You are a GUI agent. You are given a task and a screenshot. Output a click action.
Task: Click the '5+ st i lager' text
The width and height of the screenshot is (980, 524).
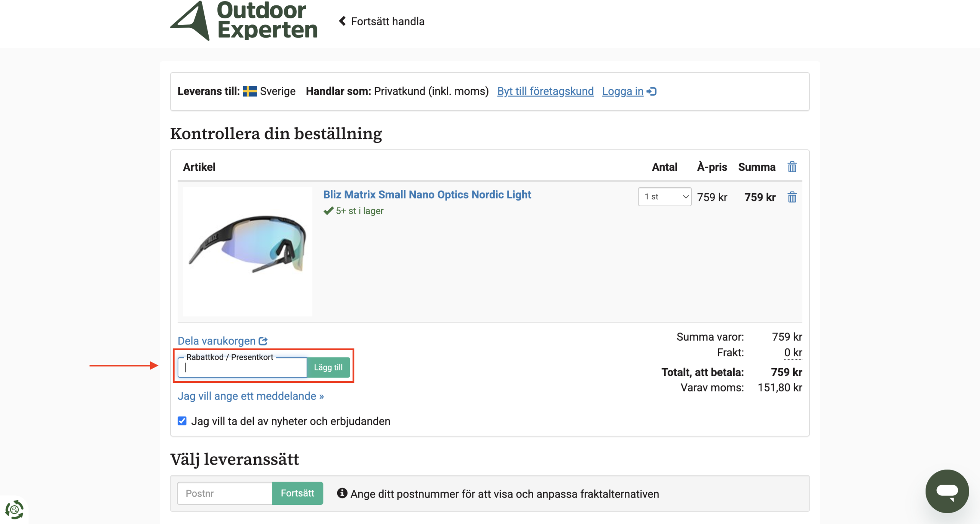pos(359,211)
